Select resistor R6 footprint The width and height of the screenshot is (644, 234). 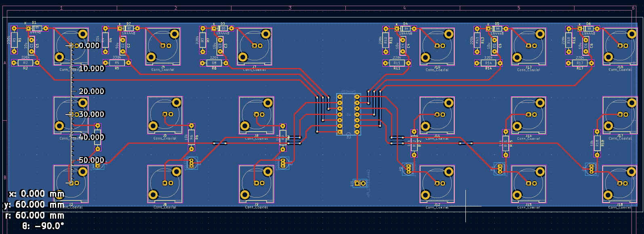pos(192,138)
